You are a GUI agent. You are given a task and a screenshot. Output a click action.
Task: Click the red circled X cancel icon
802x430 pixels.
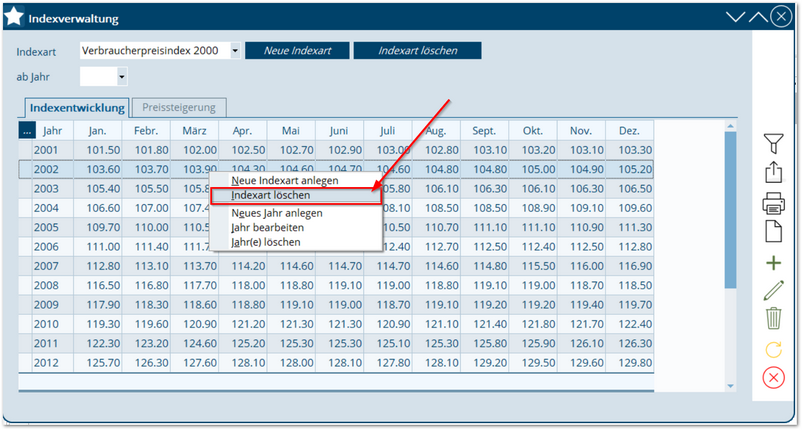click(x=773, y=378)
